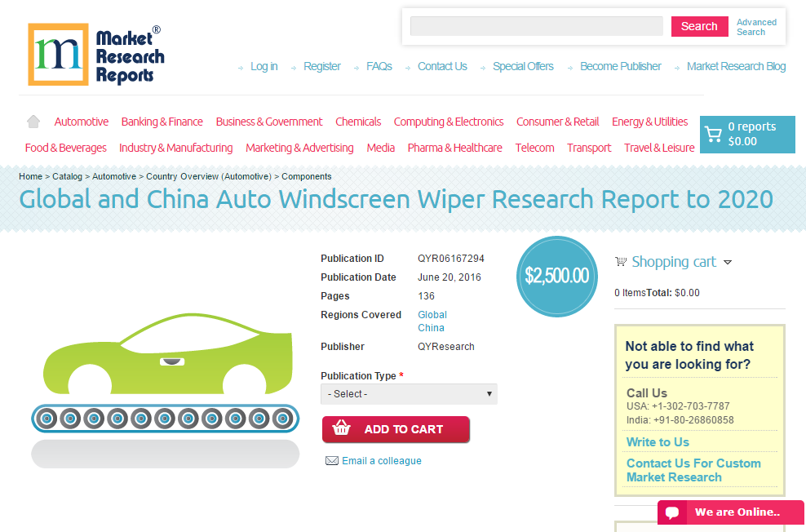Click Email a colleague link

(x=382, y=460)
